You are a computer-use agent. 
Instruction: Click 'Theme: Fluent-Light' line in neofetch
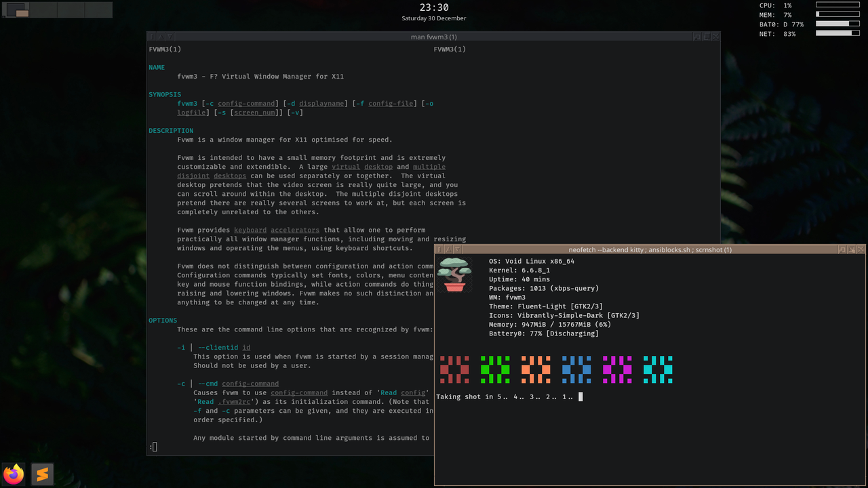click(x=546, y=306)
